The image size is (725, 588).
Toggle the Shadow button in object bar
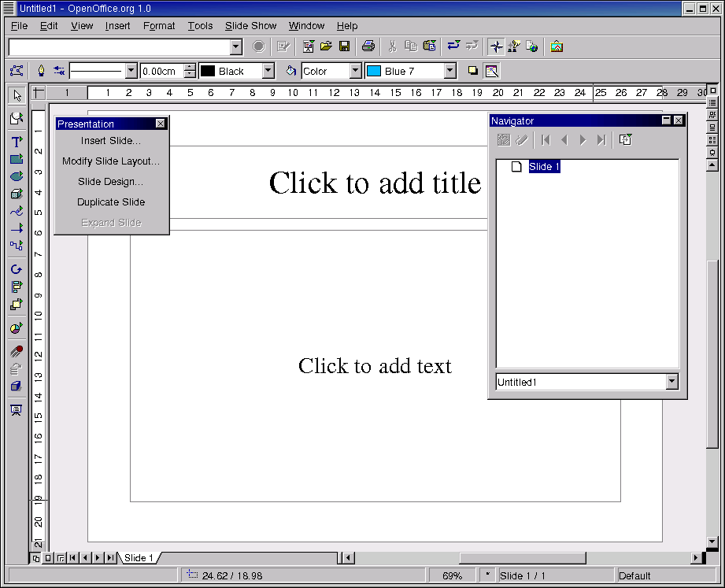point(473,71)
